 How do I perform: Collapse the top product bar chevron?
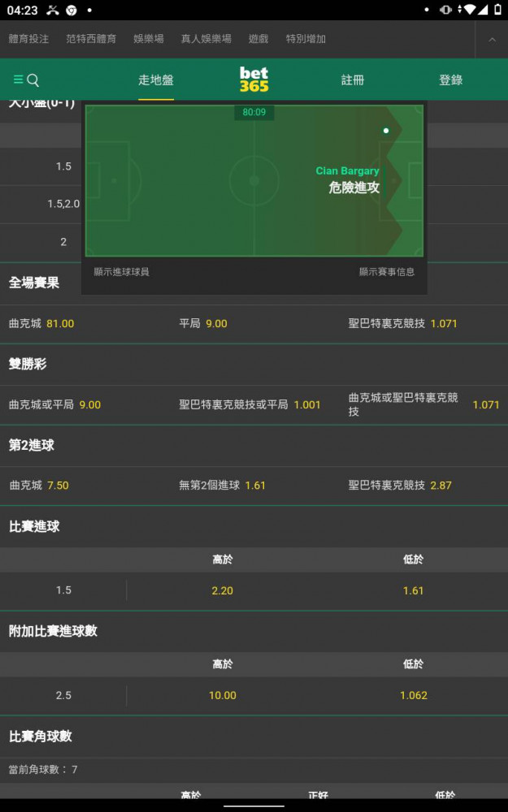click(x=492, y=39)
